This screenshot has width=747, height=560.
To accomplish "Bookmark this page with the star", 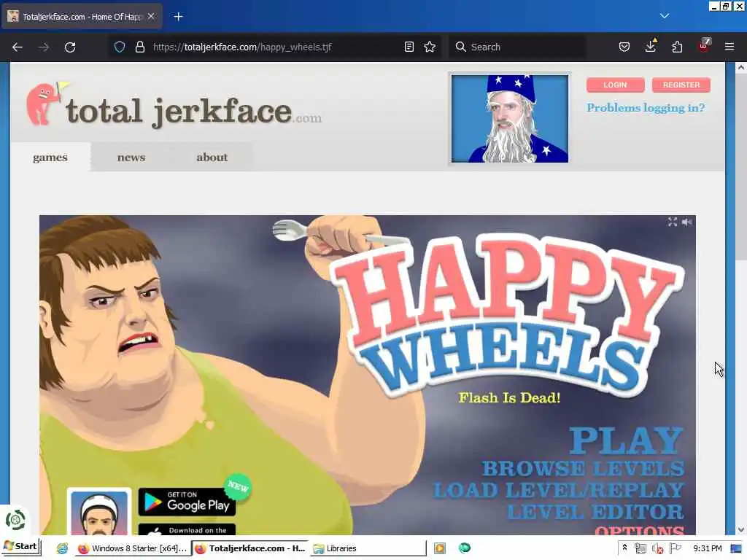I will [x=430, y=47].
